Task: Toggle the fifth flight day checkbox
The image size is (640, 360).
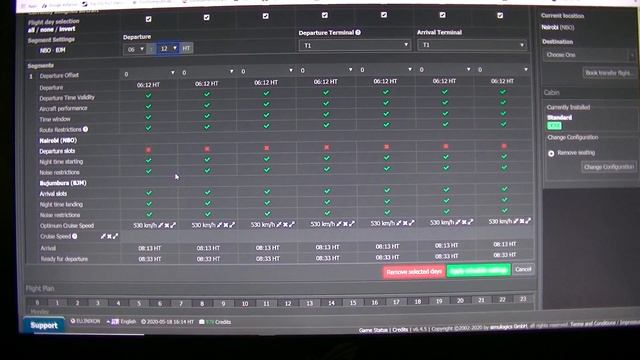Action: point(384,15)
